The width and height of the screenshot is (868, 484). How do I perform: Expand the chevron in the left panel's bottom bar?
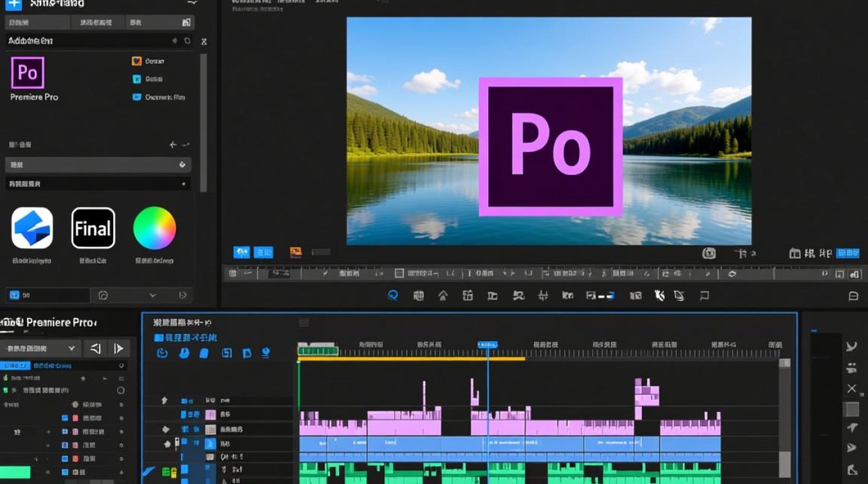(153, 296)
